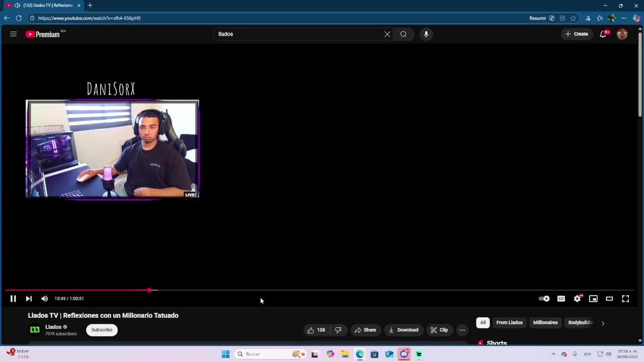Skip to the next video
Image resolution: width=644 pixels, height=362 pixels.
pyautogui.click(x=29, y=299)
